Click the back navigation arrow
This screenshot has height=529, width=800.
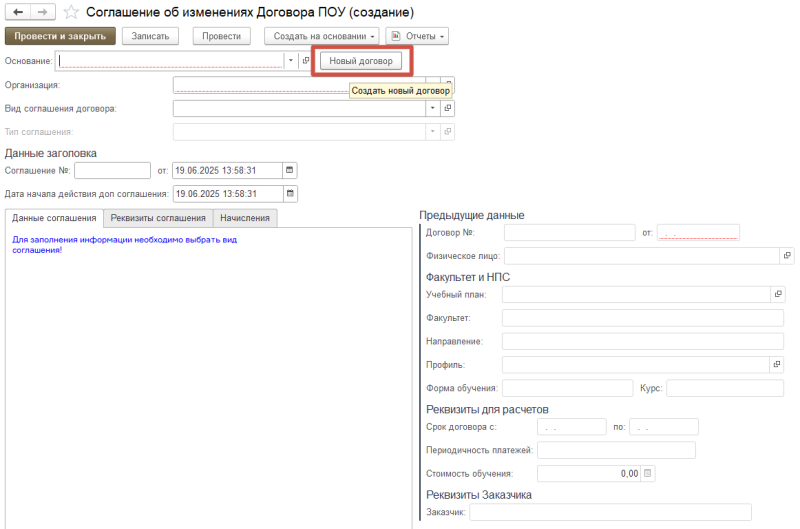point(18,12)
